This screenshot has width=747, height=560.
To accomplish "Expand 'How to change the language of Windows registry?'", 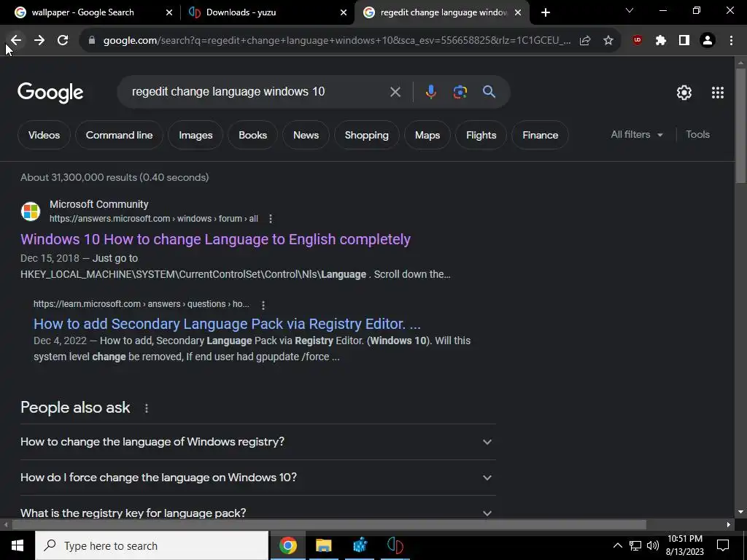I will point(258,442).
